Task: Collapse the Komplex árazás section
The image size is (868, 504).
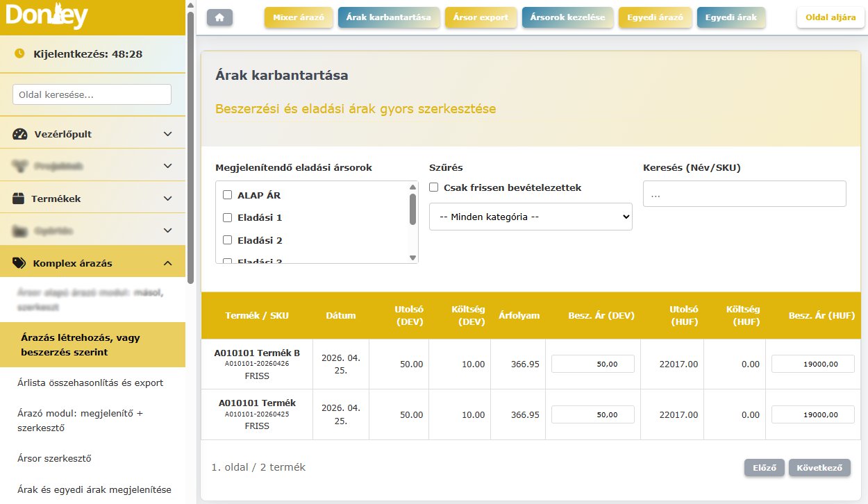Action: [167, 263]
